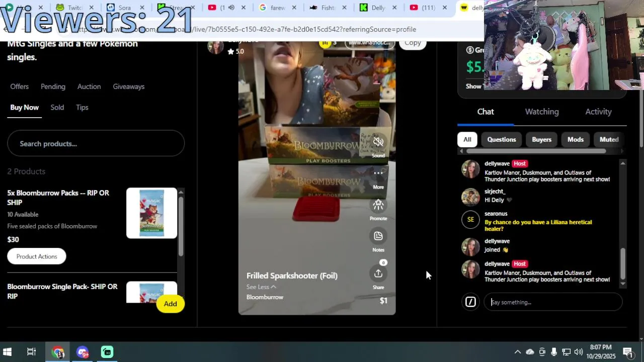Click searonus SE avatar in chat
The width and height of the screenshot is (644, 362).
pos(470,219)
